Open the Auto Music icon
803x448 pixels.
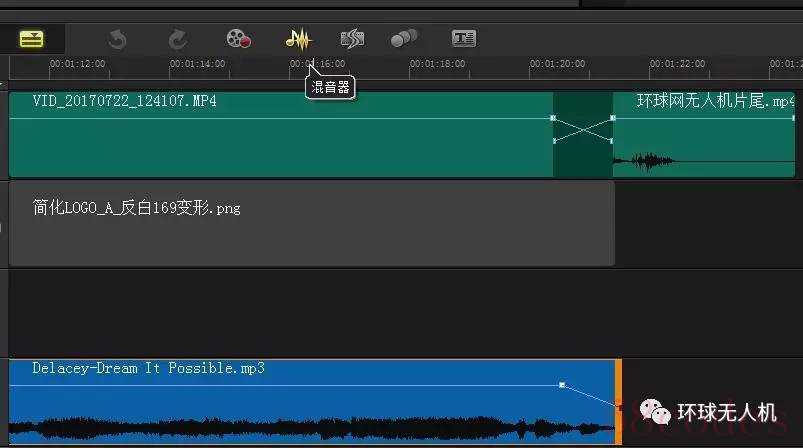click(x=352, y=38)
